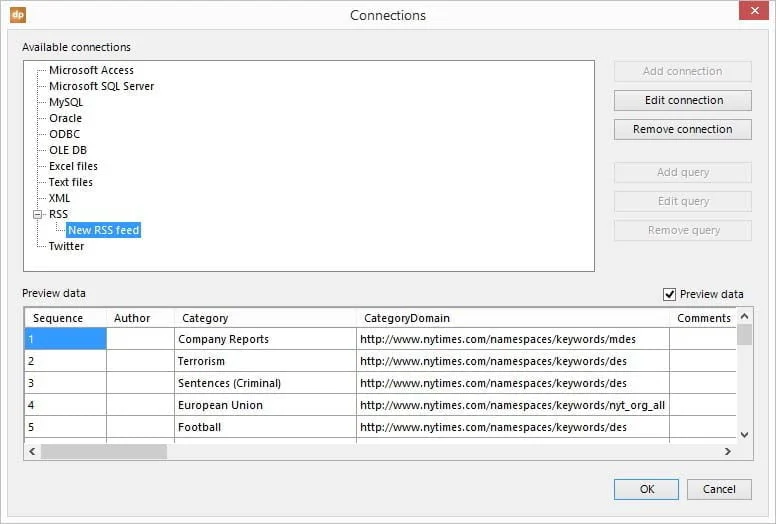
Task: Click the Remove query button
Action: pyautogui.click(x=682, y=231)
